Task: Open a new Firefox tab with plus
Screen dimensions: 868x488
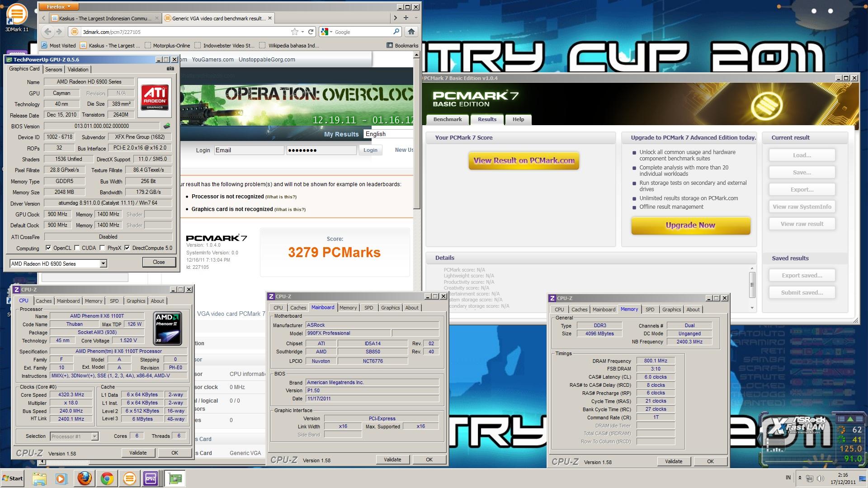Action: click(406, 18)
